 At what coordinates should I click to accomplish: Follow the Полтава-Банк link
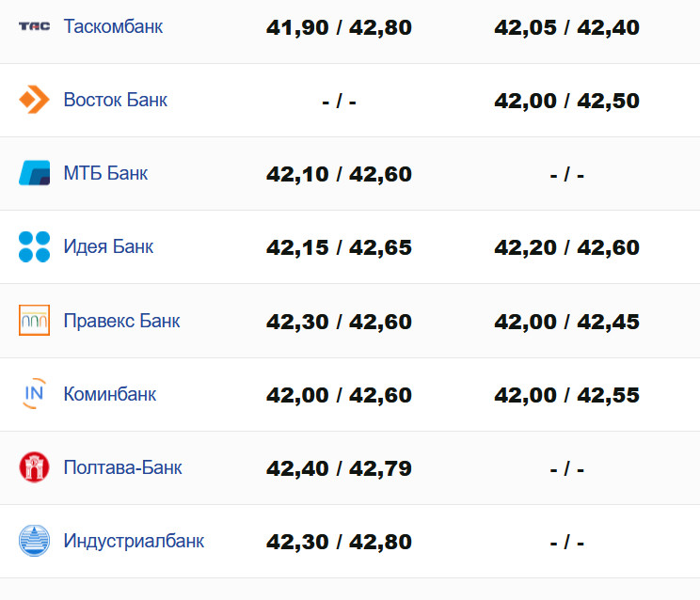pos(122,467)
